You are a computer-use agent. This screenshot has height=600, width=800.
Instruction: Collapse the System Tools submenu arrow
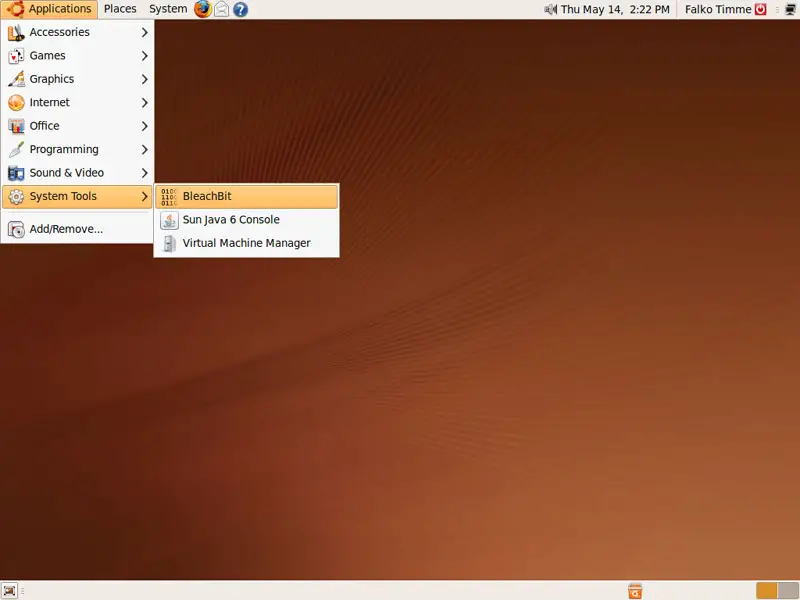point(144,196)
